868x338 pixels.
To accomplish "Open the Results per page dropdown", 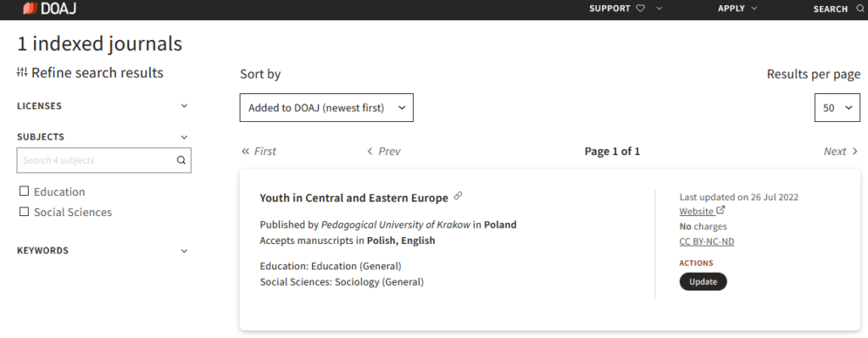I will click(x=837, y=108).
